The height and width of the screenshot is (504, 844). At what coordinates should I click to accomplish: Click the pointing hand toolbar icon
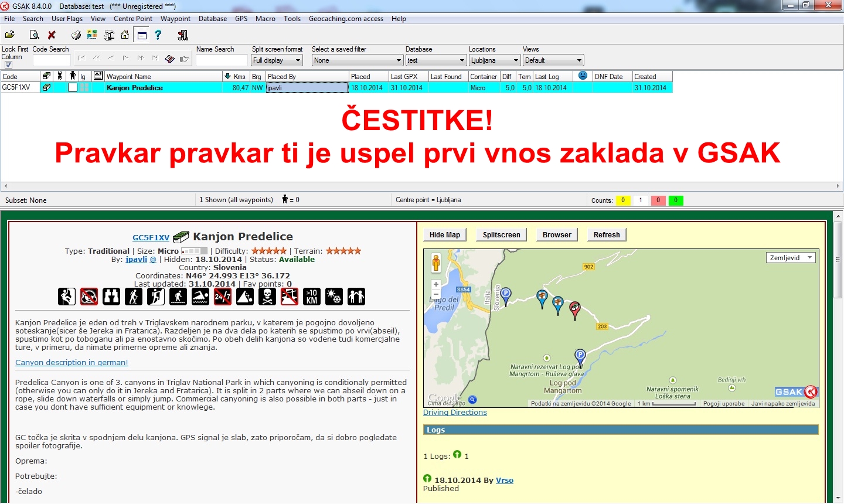point(185,59)
